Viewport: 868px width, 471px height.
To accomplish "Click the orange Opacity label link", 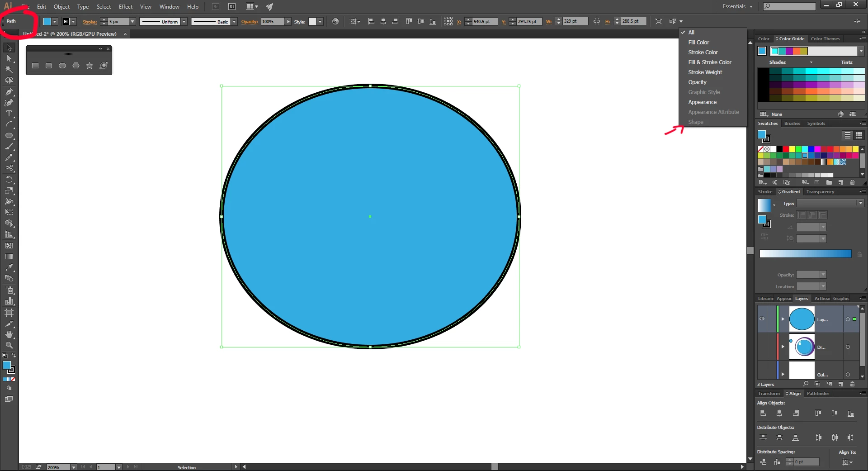I will coord(250,22).
